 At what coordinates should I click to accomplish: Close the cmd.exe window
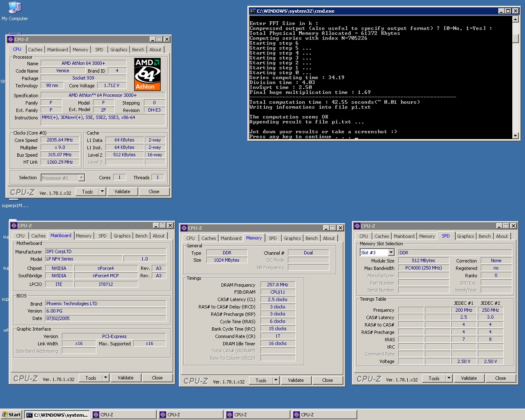(515, 11)
